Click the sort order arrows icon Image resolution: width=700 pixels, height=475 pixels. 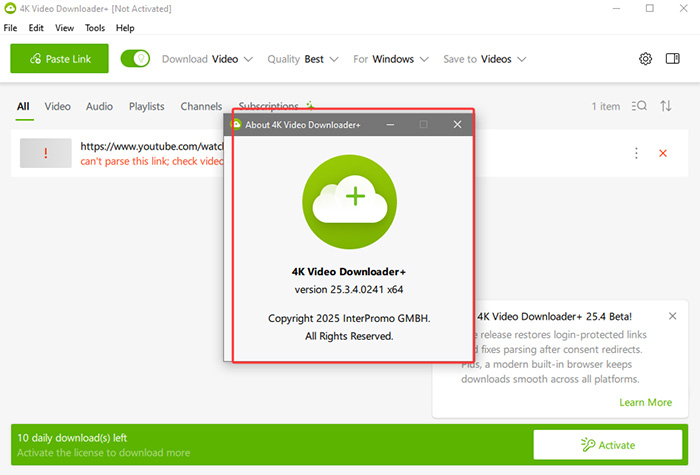coord(666,106)
